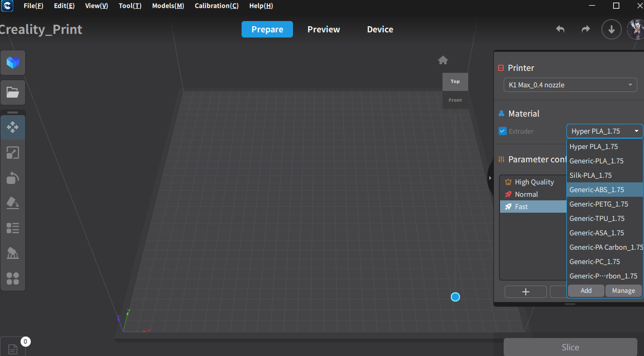This screenshot has width=644, height=356.
Task: Click the red Printer section icon
Action: pos(501,68)
